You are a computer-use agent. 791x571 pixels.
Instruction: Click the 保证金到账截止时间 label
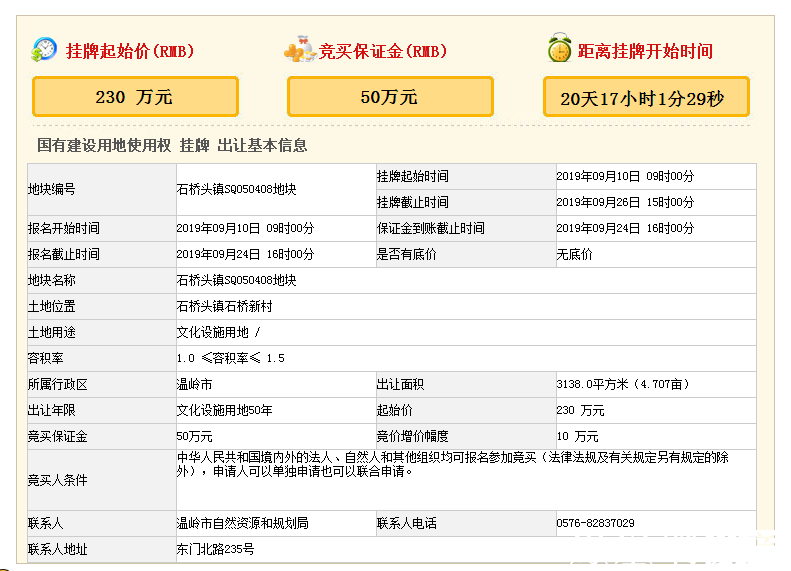430,228
